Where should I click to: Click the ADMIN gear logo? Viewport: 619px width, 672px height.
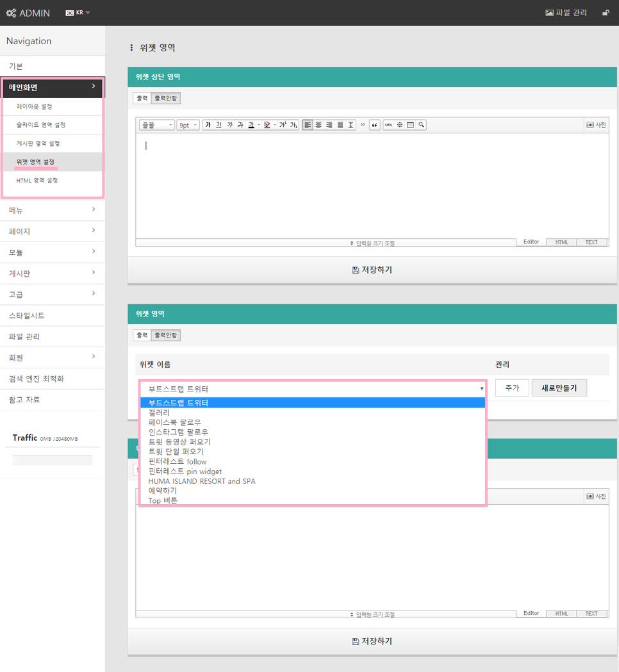[x=28, y=13]
